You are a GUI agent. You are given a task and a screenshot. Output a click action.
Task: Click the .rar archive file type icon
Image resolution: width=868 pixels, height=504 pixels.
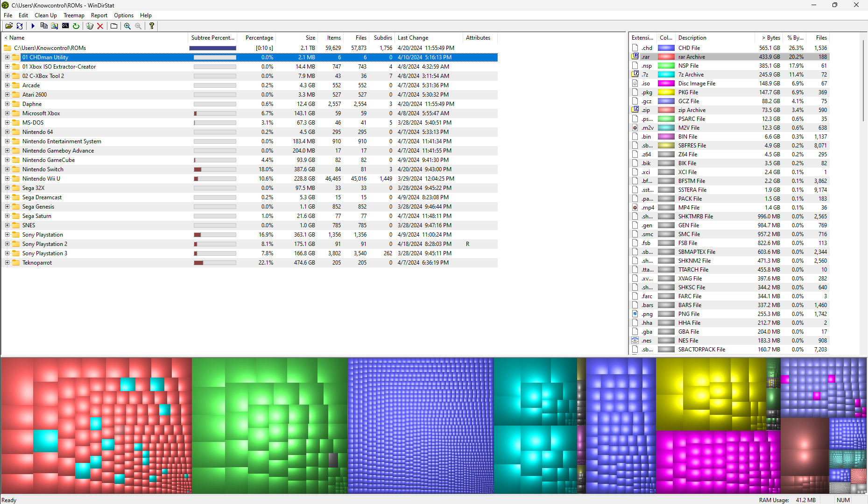coord(635,57)
